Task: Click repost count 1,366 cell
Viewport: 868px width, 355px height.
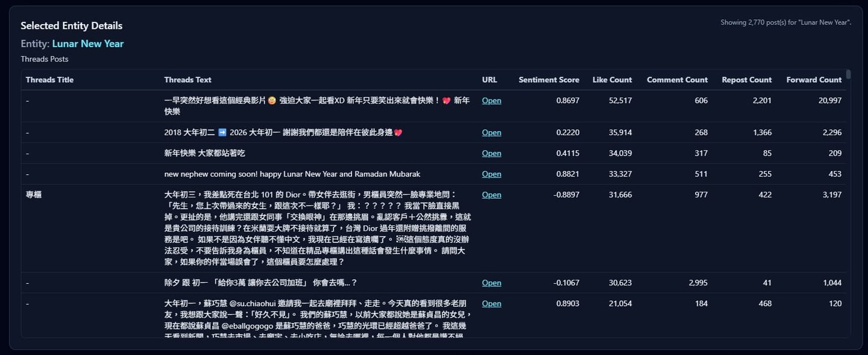Action: point(762,133)
